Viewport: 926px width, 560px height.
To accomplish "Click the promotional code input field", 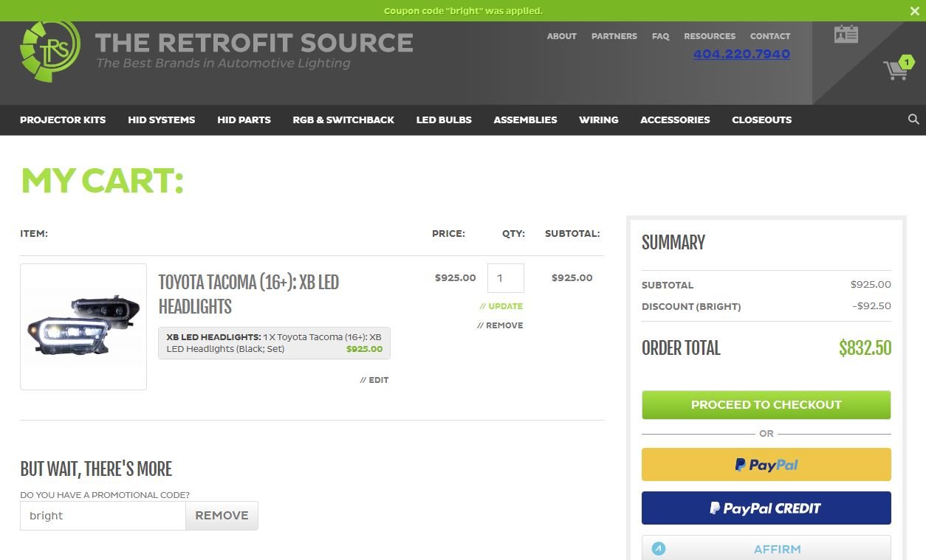I will [x=103, y=516].
